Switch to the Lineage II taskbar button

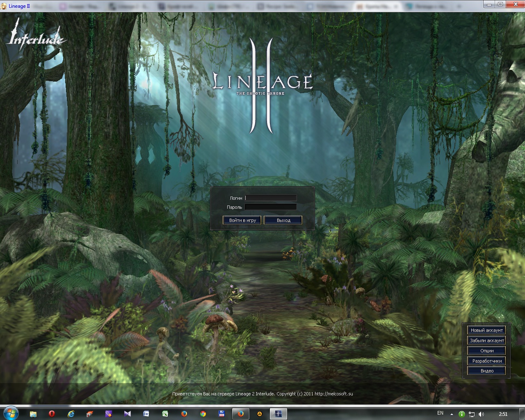pos(278,414)
